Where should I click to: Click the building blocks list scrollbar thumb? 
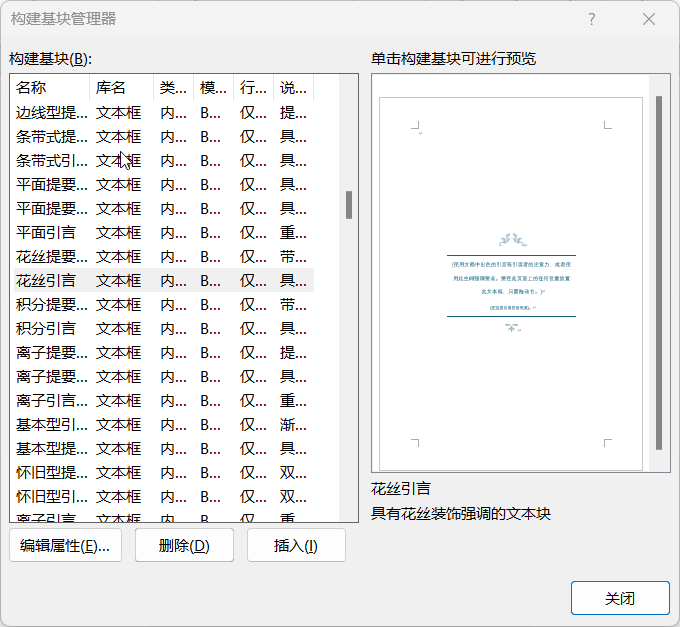(x=349, y=205)
